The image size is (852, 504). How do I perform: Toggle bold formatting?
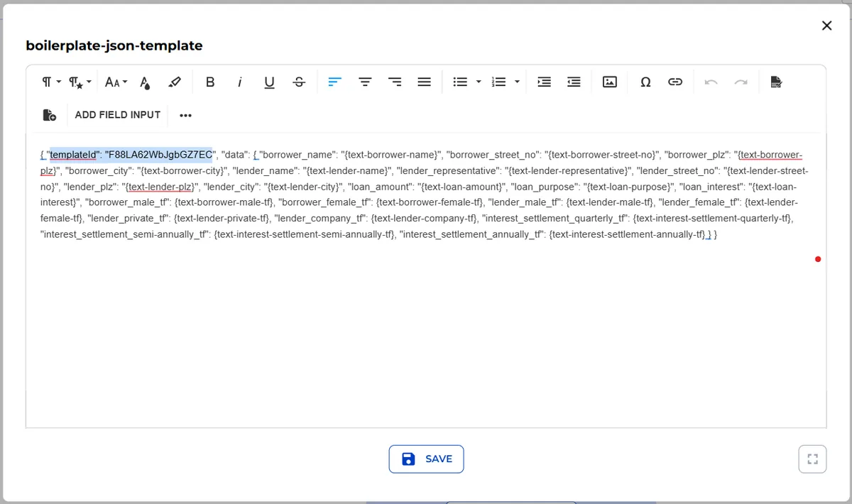coord(210,82)
